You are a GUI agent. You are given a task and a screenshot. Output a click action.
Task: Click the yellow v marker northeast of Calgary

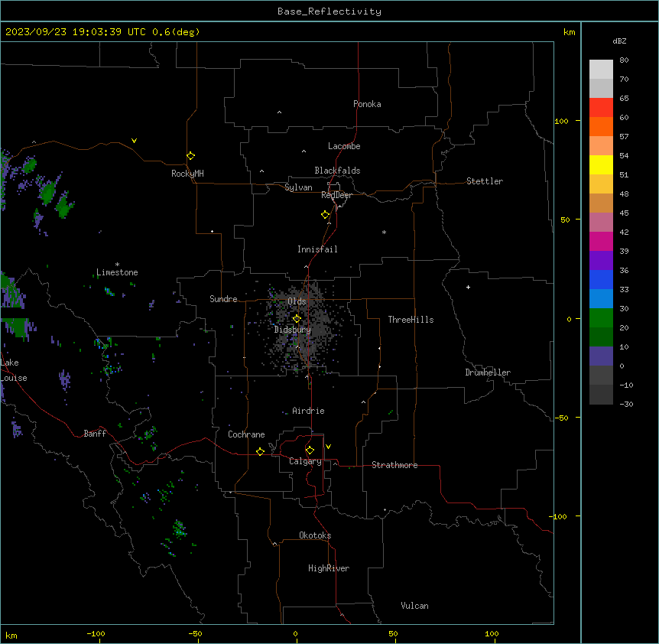(x=328, y=447)
